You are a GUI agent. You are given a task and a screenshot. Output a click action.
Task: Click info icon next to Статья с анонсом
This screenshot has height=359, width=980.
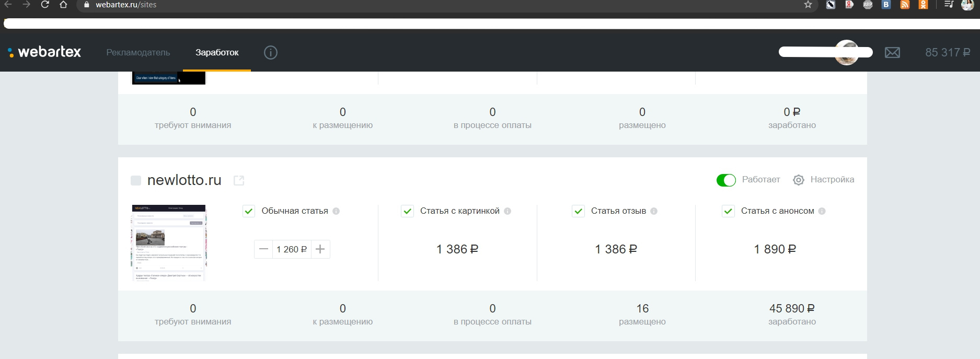pos(822,211)
